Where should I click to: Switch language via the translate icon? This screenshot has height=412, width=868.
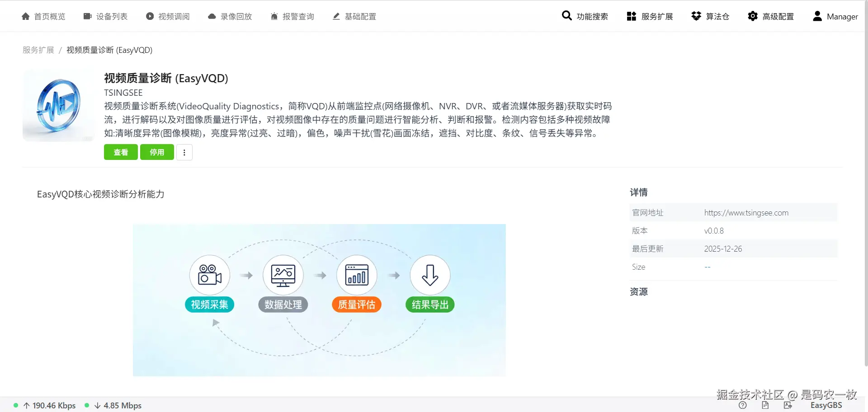click(788, 405)
